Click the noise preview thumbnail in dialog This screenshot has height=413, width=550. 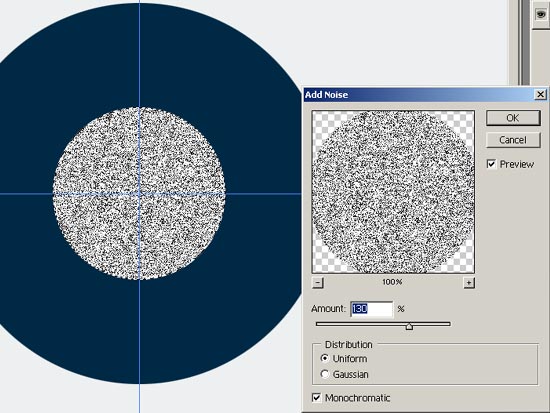393,192
